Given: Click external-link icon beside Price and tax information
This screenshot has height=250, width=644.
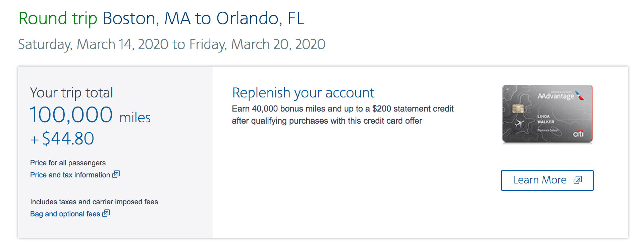Looking at the screenshot, I should tap(116, 174).
